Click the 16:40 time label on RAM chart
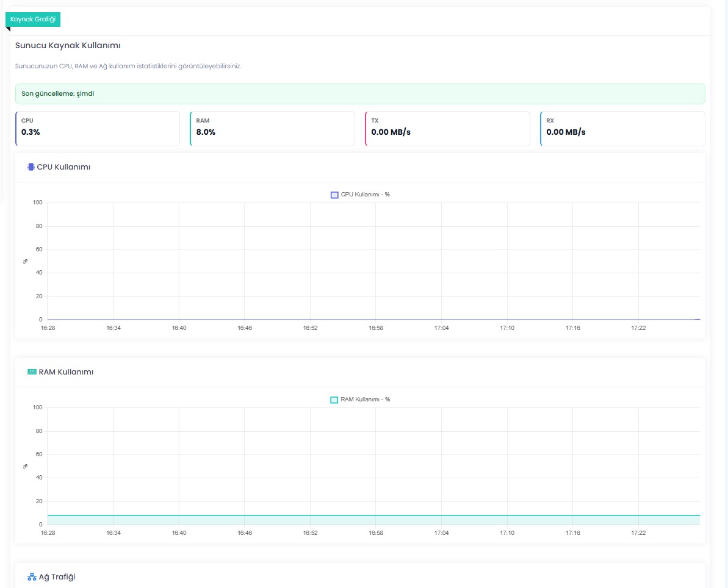 tap(179, 532)
